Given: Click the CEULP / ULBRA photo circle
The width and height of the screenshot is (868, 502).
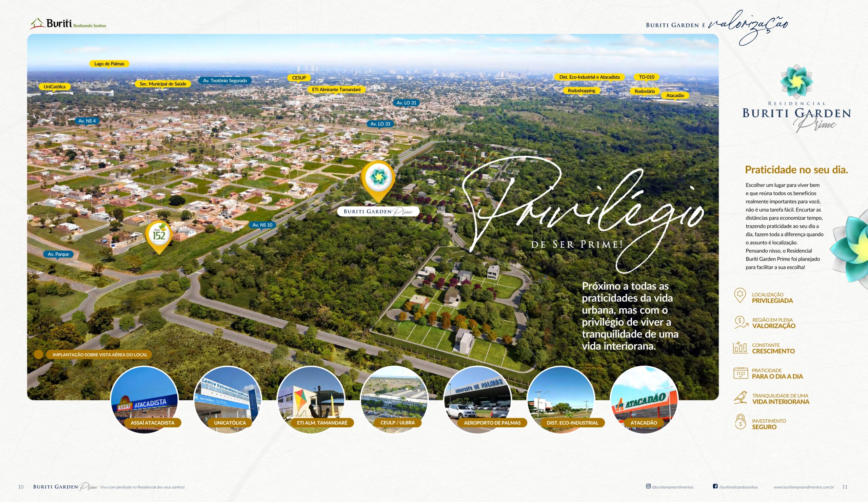Looking at the screenshot, I should (x=394, y=399).
